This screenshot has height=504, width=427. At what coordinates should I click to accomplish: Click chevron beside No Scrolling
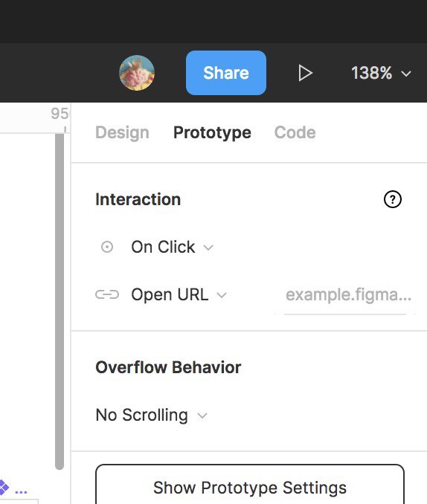click(202, 416)
